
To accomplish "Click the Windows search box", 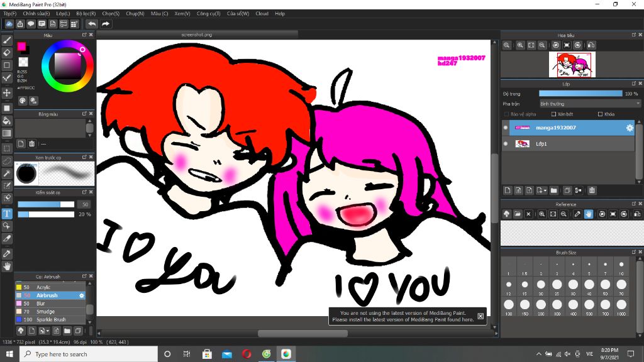I will [88, 354].
